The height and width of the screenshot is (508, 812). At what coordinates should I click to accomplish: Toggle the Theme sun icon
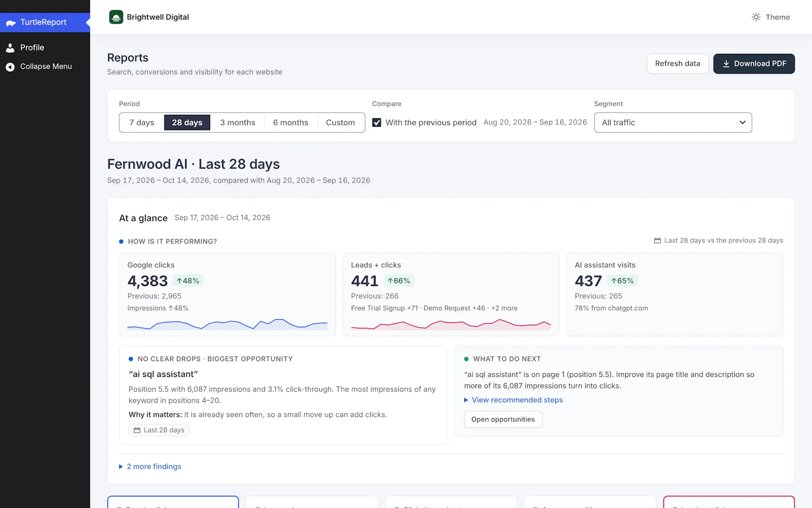756,17
